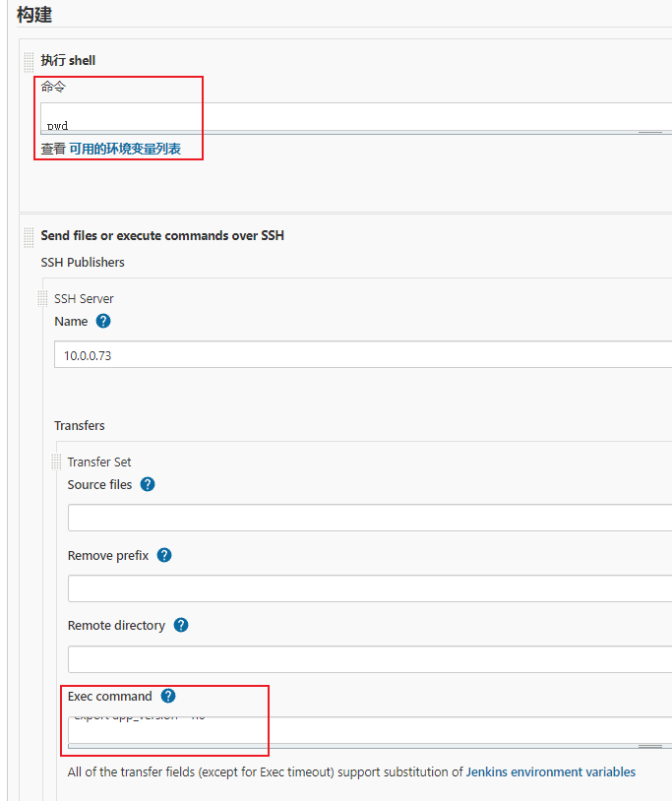Open help for the SSH Server Name field
This screenshot has height=801, width=672.
point(103,322)
